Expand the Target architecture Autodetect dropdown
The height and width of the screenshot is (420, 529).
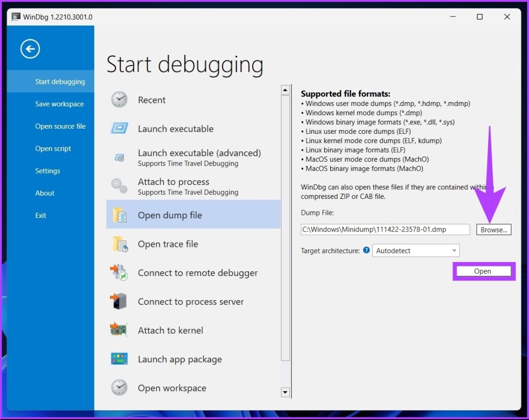click(416, 251)
